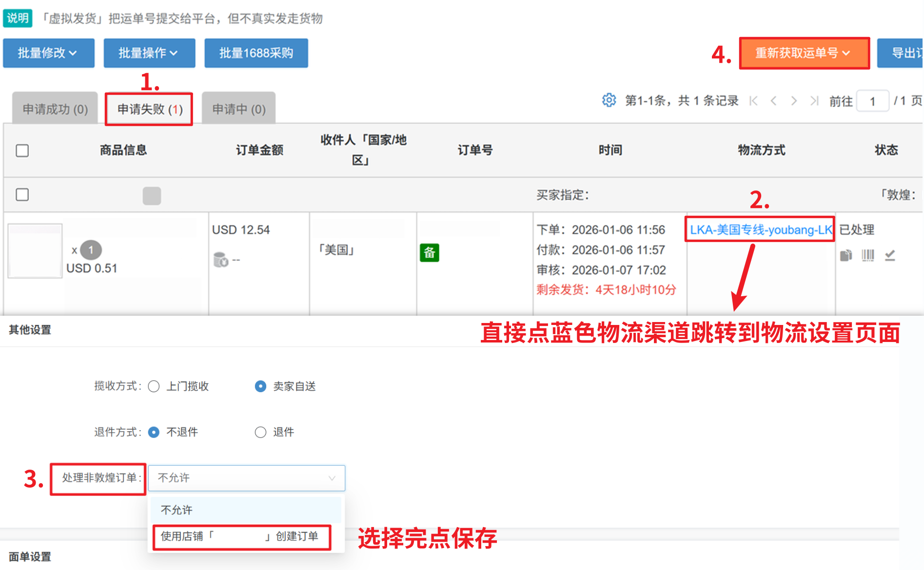This screenshot has height=570, width=924.
Task: Click the red 剩余发货 countdown text
Action: [x=607, y=290]
